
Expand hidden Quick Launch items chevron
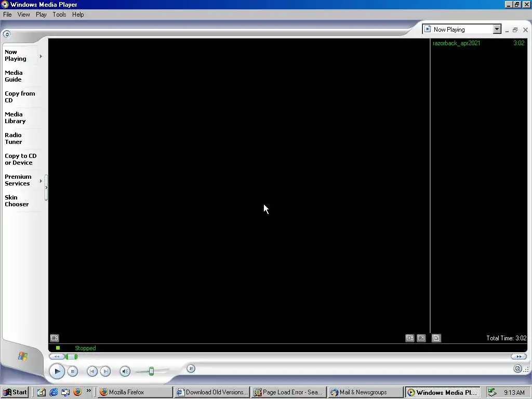(x=88, y=391)
